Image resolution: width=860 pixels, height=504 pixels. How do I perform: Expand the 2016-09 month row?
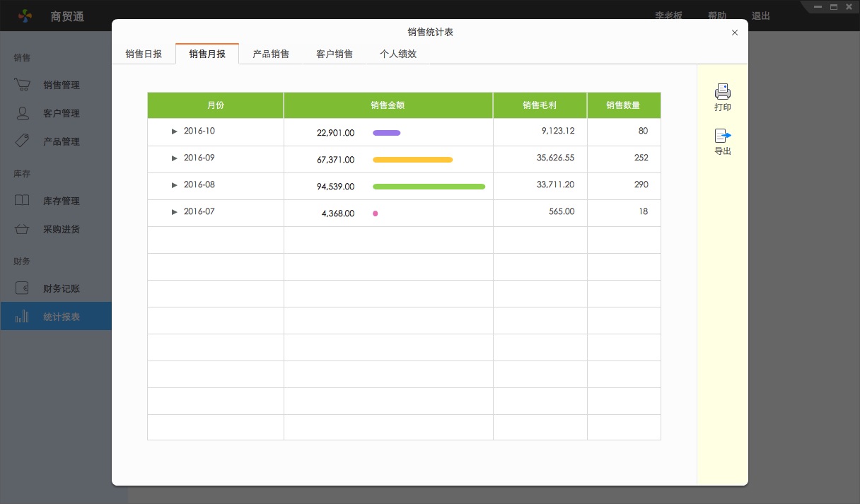pyautogui.click(x=175, y=158)
